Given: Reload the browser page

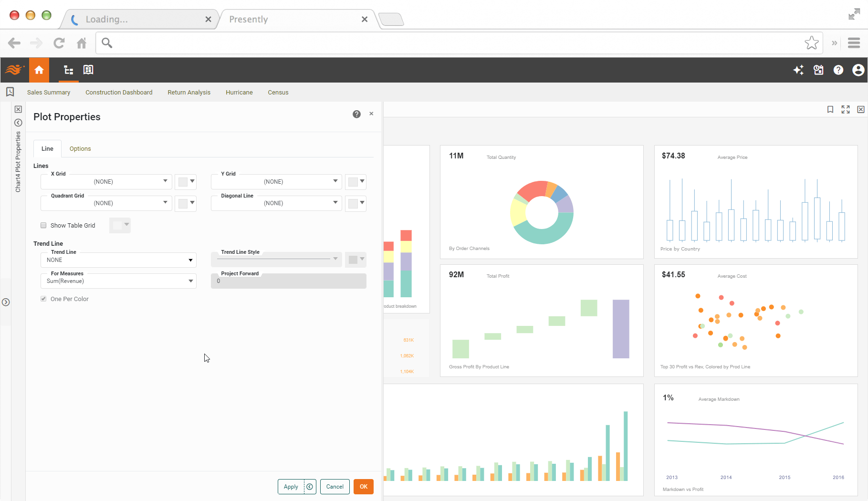Looking at the screenshot, I should coord(59,43).
